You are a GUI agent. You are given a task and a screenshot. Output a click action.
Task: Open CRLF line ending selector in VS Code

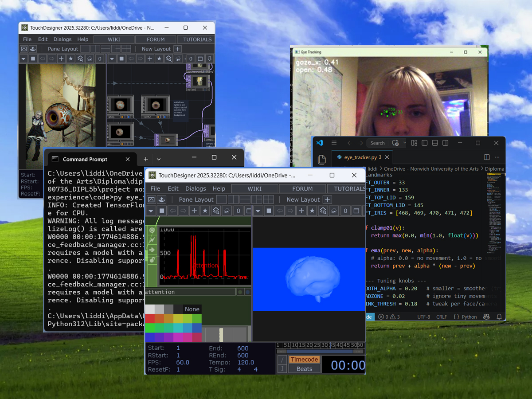(442, 317)
